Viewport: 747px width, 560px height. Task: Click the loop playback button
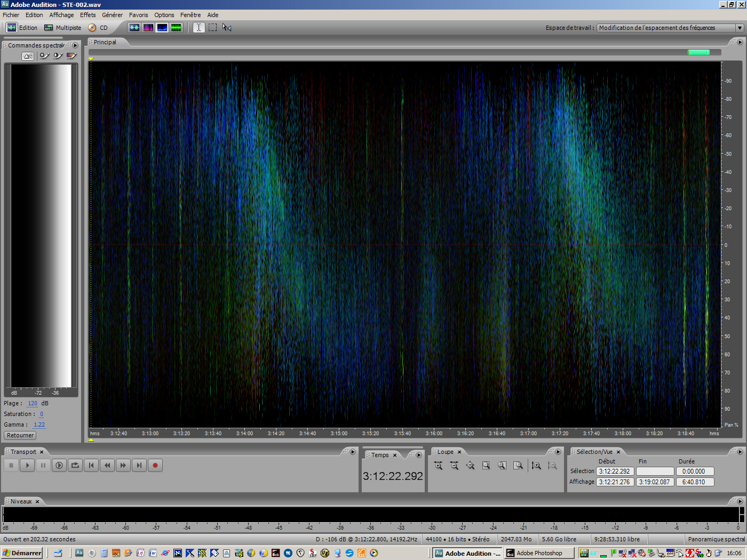coord(75,466)
